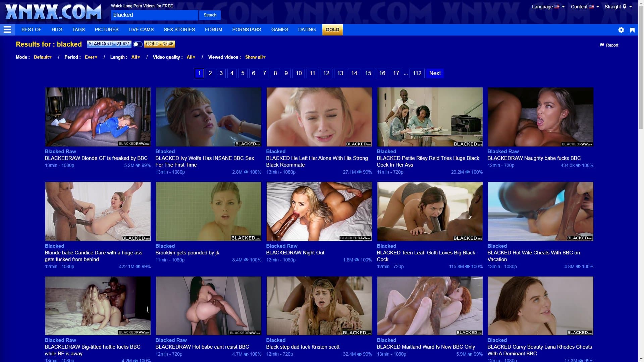Viewport: 644px width, 362px height.
Task: Expand the Period Ever dropdown
Action: pyautogui.click(x=90, y=57)
